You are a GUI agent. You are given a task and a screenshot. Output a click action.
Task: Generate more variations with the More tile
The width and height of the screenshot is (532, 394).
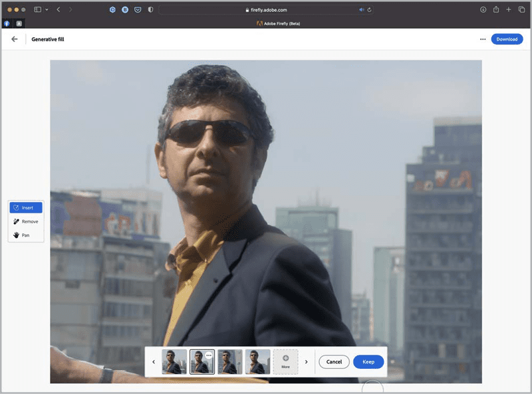tap(285, 362)
